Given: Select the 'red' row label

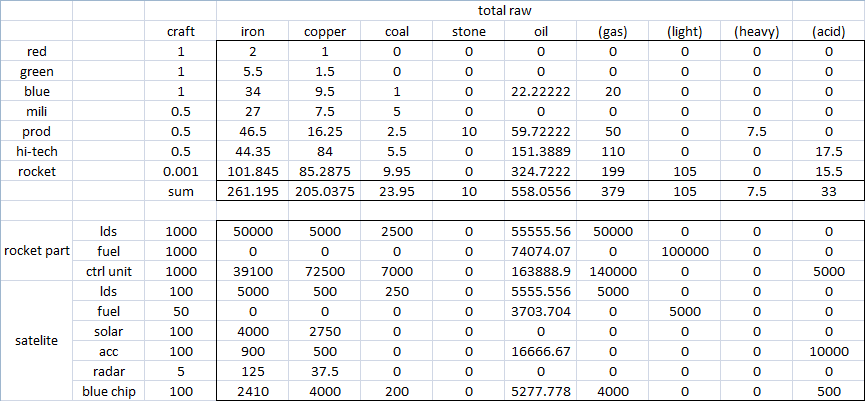Looking at the screenshot, I should [36, 51].
